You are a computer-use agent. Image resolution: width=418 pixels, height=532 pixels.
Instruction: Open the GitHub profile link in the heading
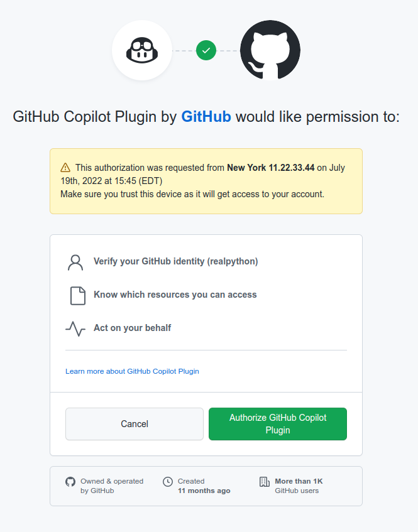click(x=206, y=117)
